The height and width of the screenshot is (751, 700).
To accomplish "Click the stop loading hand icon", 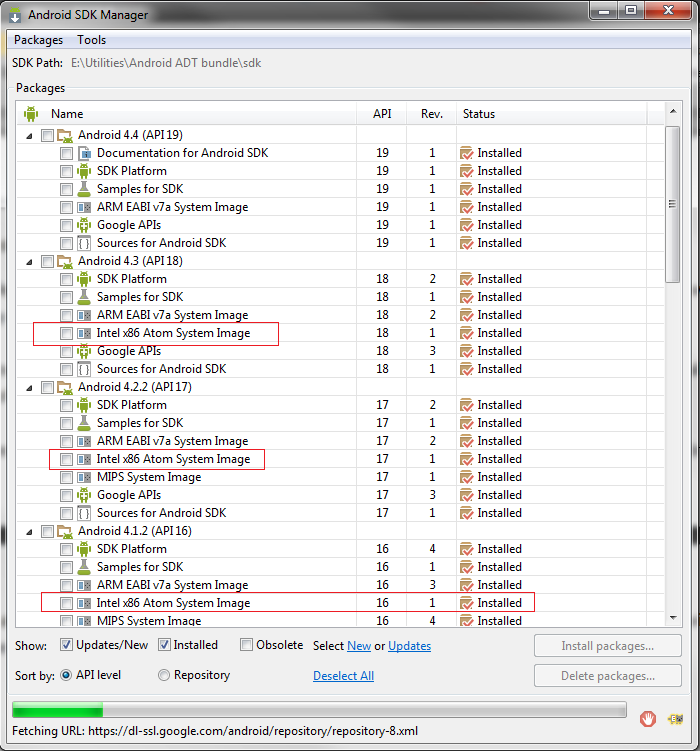I will 648,719.
